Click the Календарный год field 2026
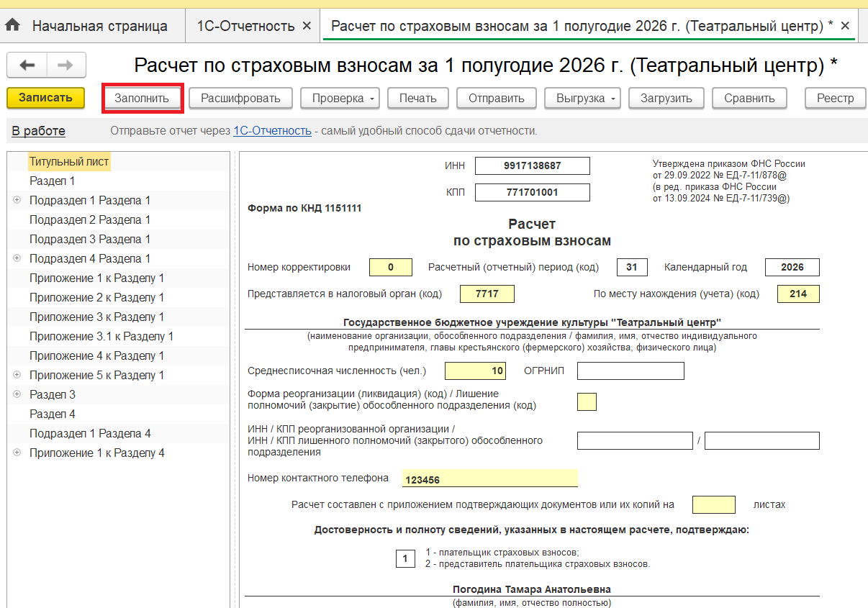Viewport: 868px width, 608px height. (x=792, y=267)
